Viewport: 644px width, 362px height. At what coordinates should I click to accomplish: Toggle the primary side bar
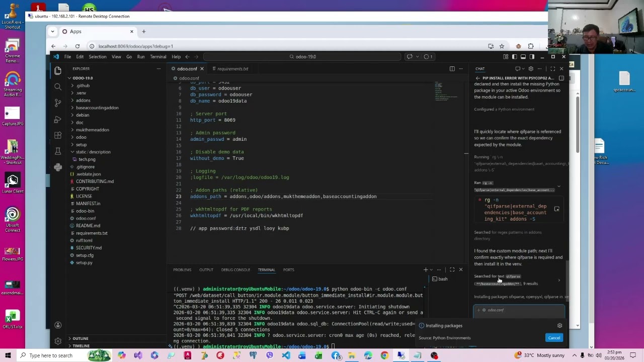click(514, 57)
